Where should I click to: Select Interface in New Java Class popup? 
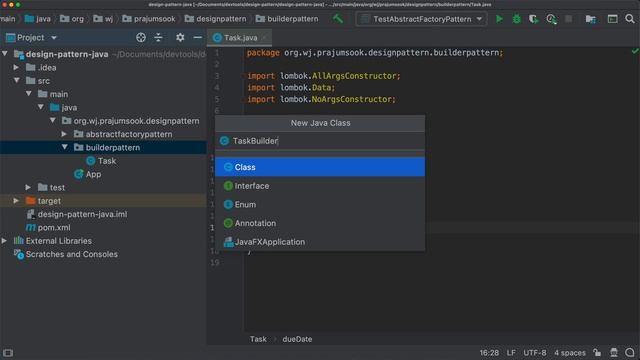pyautogui.click(x=320, y=186)
